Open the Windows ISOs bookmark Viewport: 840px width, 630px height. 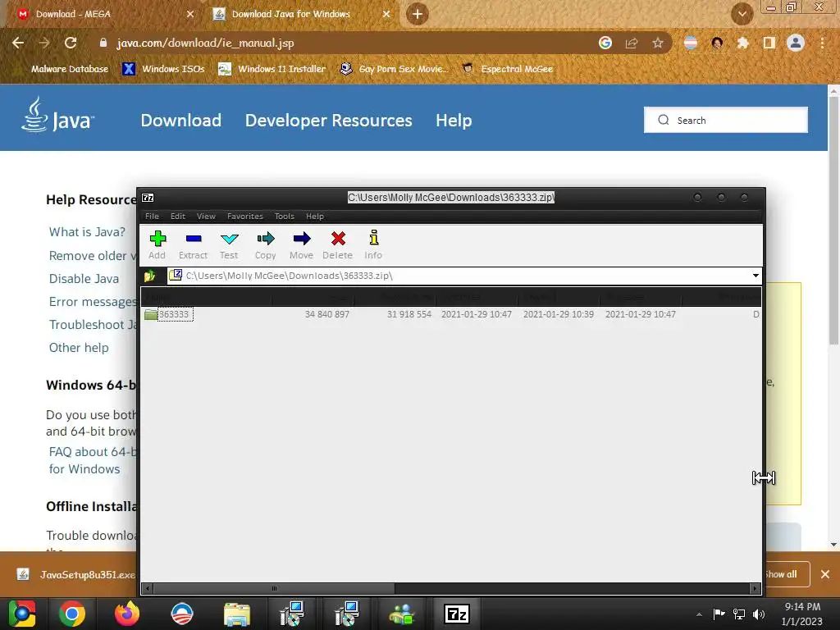[164, 69]
